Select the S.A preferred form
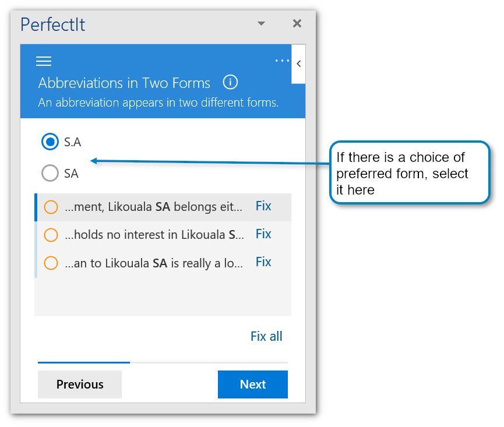 click(x=51, y=142)
